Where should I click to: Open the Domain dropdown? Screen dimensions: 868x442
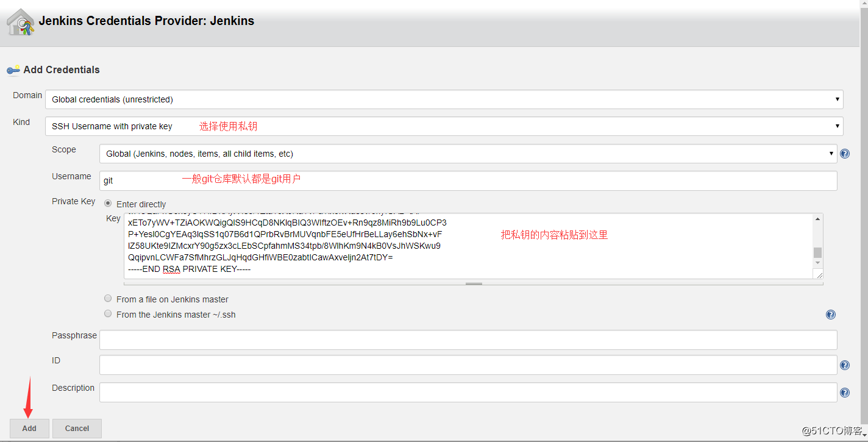click(x=444, y=99)
